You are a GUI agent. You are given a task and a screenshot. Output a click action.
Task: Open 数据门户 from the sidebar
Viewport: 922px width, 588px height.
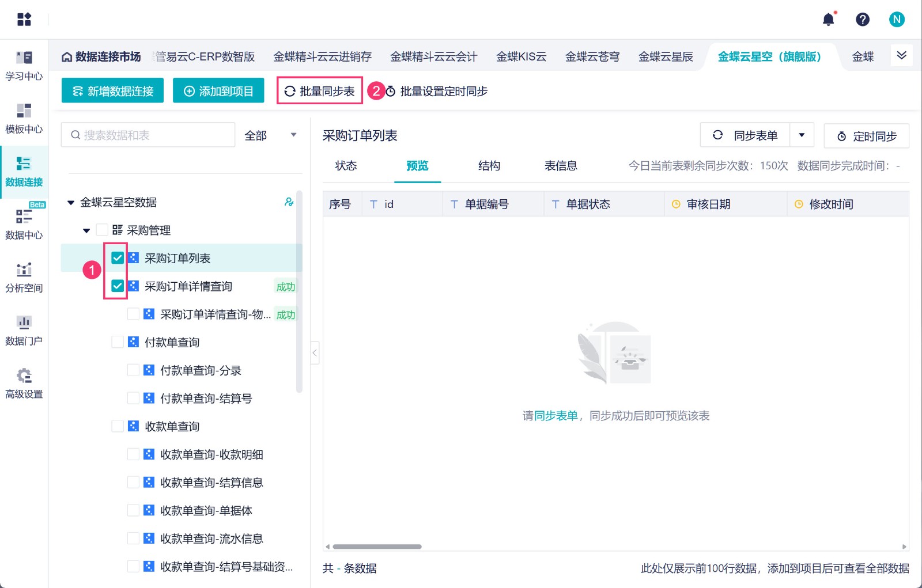click(24, 331)
